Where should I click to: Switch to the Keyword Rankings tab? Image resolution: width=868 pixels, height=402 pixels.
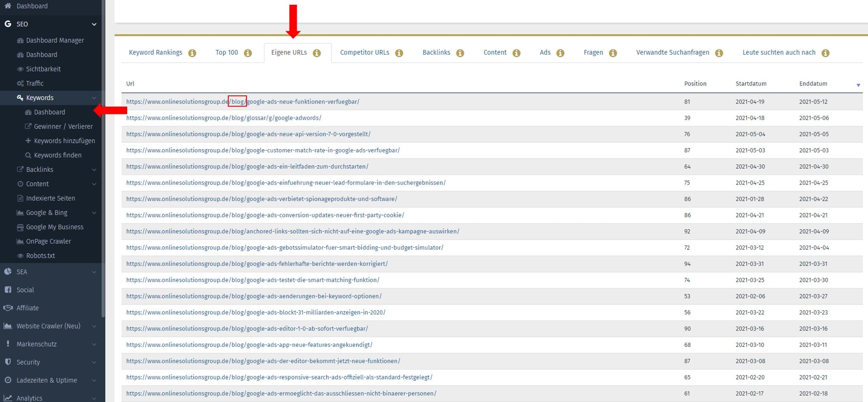(155, 52)
